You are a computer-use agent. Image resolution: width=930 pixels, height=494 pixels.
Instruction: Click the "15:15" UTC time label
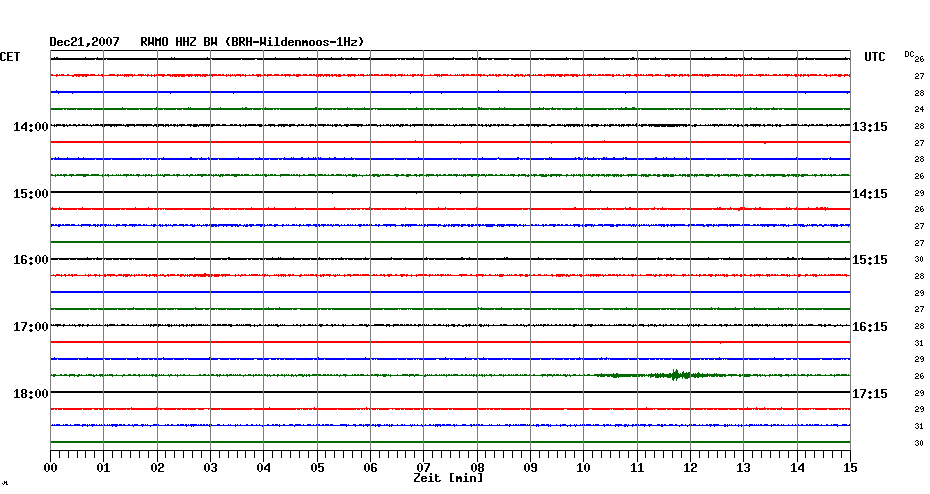coord(870,260)
